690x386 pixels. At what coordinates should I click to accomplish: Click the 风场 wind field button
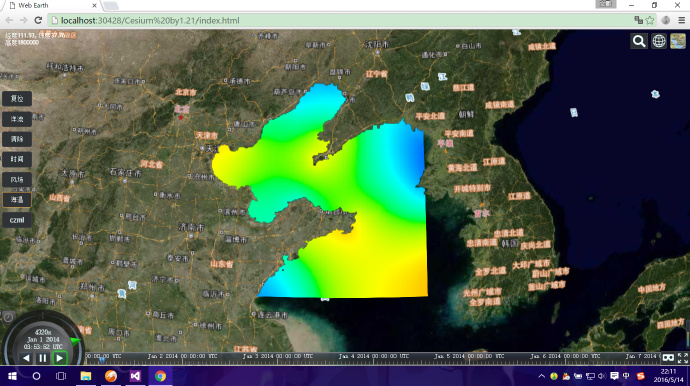point(17,180)
